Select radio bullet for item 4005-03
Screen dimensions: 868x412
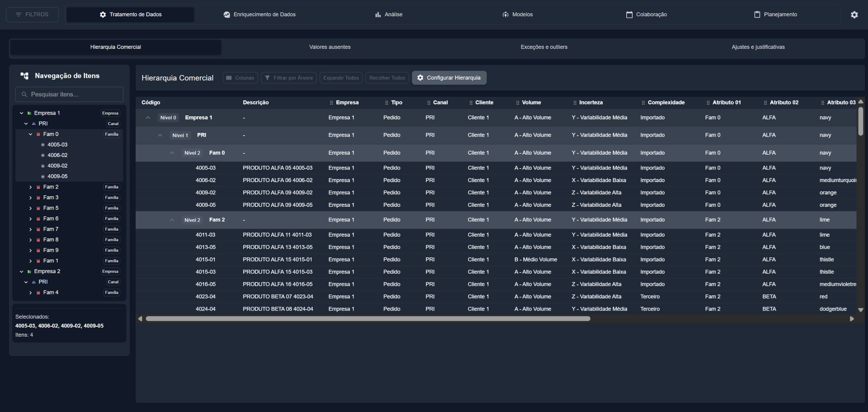click(x=43, y=145)
